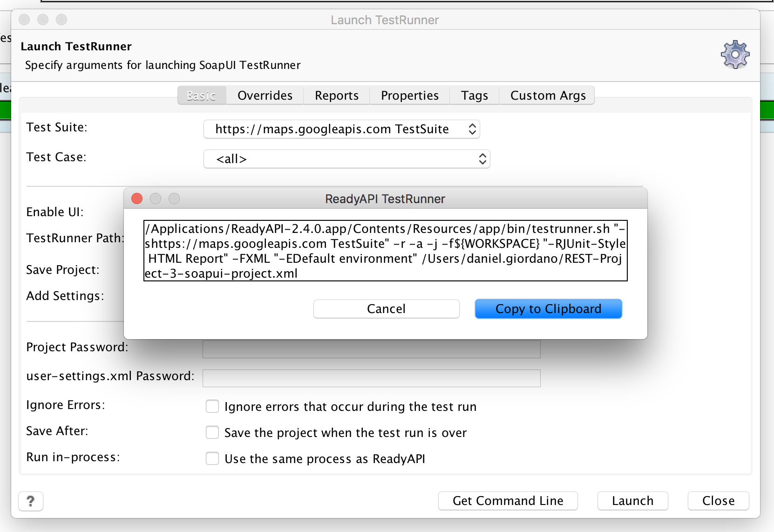Enable use the same process as ReadyAPI
This screenshot has height=532, width=774.
[212, 458]
